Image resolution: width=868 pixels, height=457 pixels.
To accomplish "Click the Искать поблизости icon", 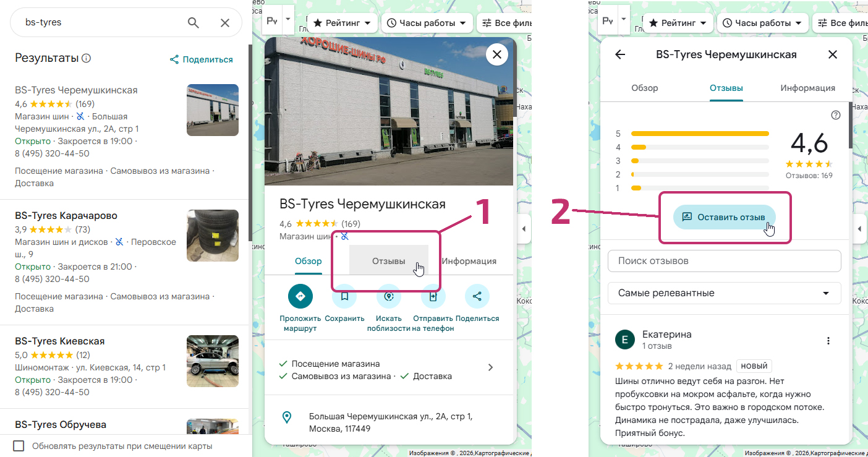I will [389, 296].
